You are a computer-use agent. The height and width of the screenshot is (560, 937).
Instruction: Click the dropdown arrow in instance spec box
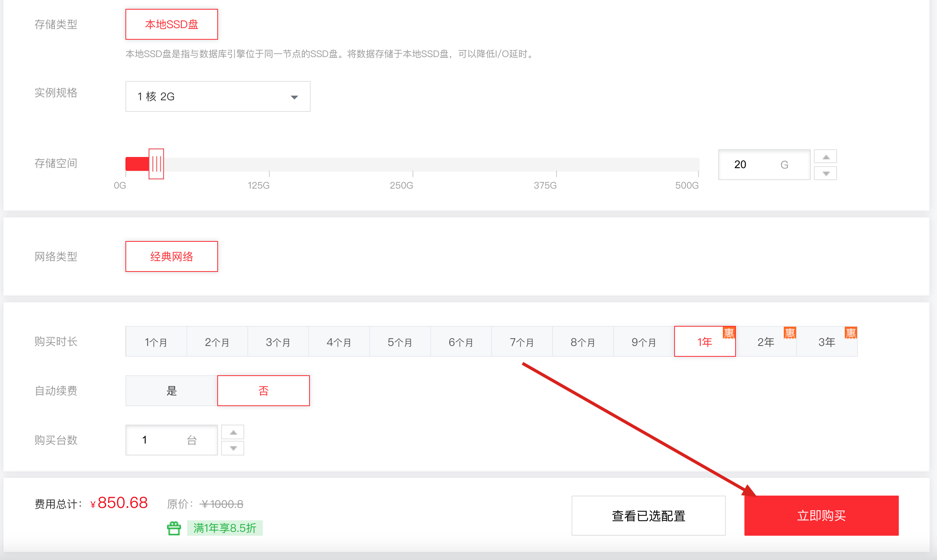tap(294, 97)
